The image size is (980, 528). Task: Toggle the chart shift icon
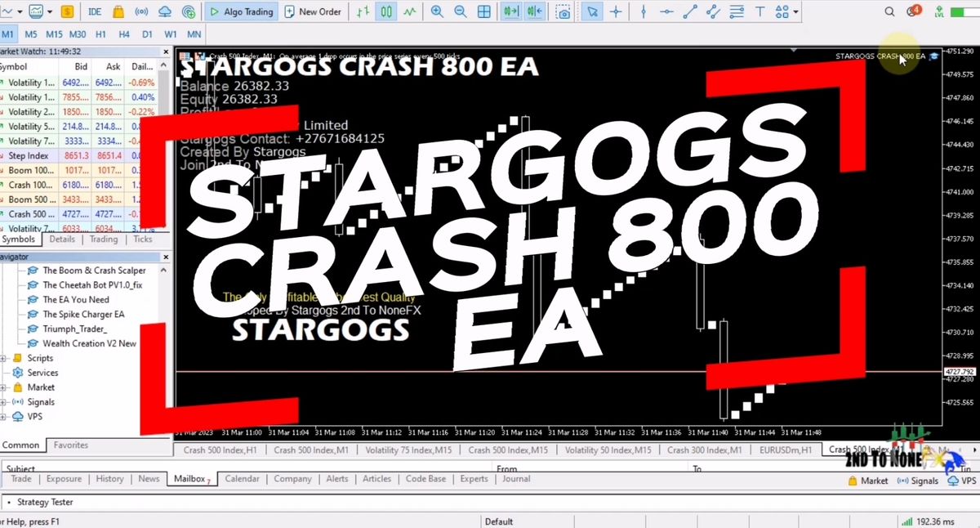[x=535, y=11]
